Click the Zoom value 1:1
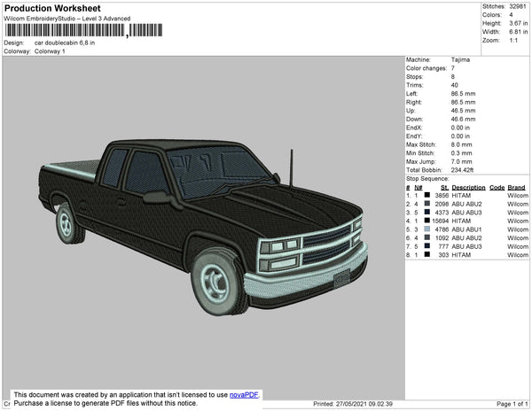This screenshot has height=411, width=532. (x=513, y=41)
